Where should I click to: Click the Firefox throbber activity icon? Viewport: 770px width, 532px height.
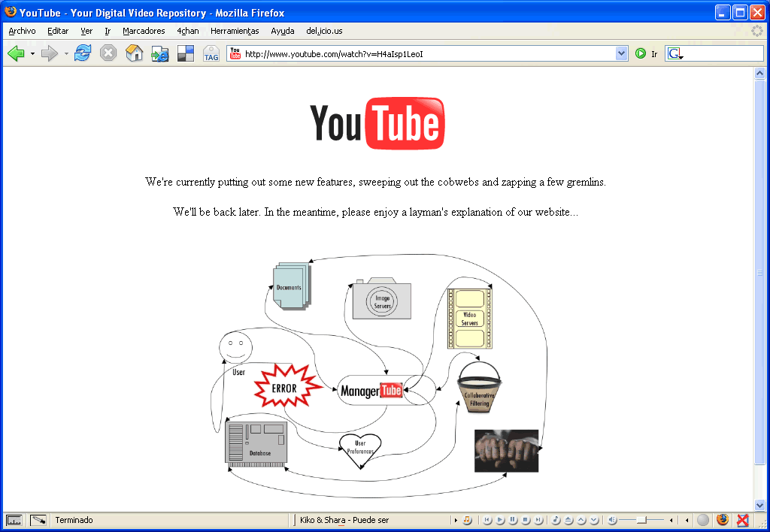pyautogui.click(x=757, y=31)
